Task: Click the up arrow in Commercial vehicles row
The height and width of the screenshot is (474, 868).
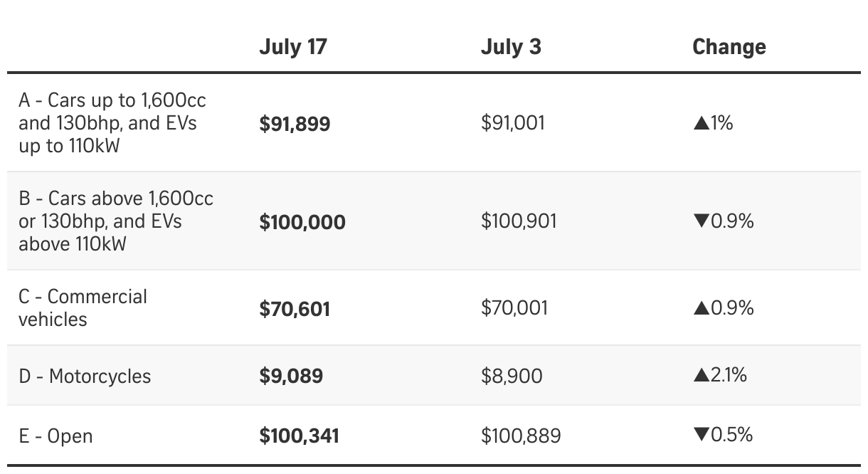Action: 701,308
